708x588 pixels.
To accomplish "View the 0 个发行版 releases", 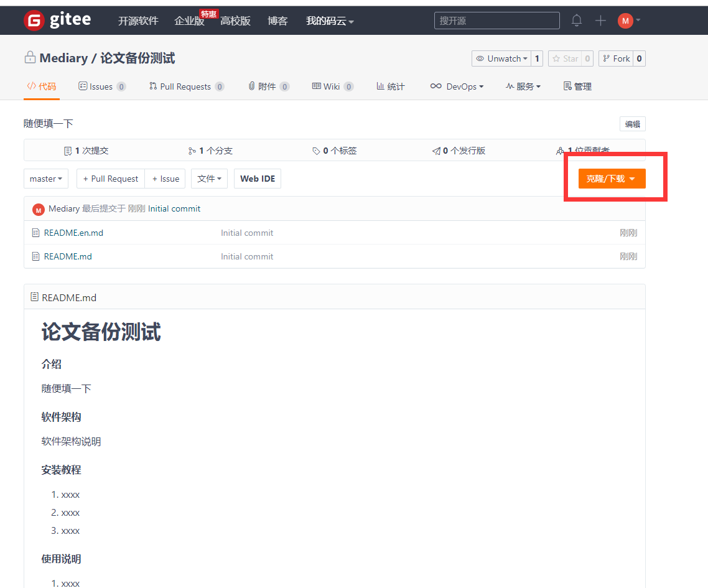I will 459,151.
